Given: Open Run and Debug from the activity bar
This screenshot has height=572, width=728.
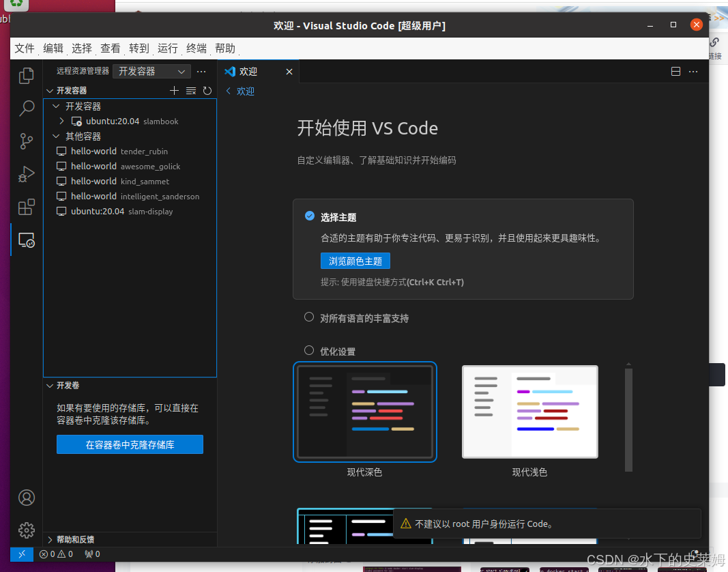Looking at the screenshot, I should [x=26, y=174].
